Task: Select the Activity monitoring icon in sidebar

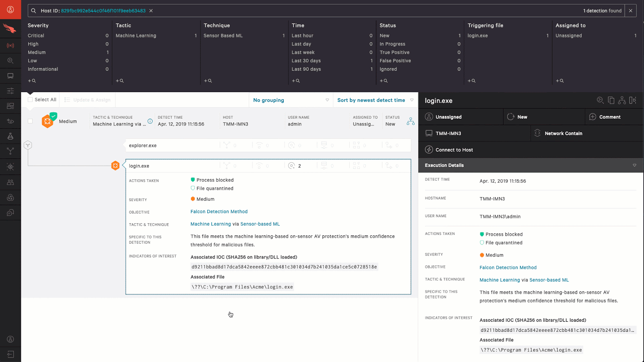Action: [x=10, y=45]
